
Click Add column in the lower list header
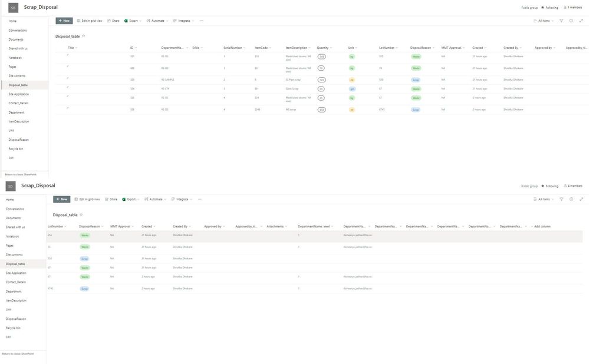click(542, 226)
